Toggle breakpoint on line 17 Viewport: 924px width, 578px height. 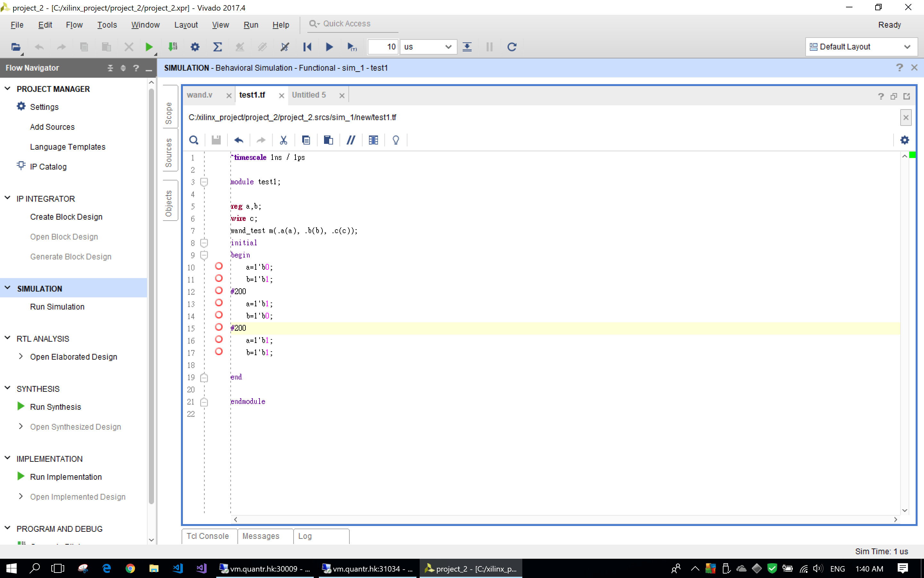point(219,352)
